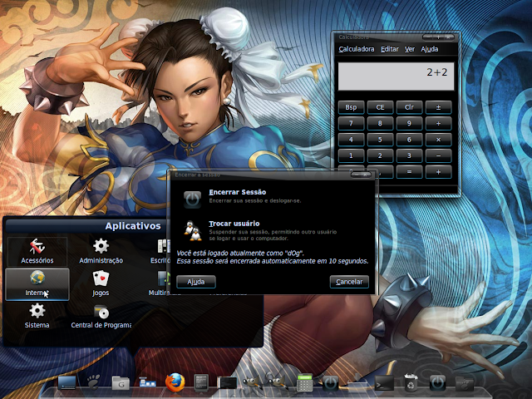Click digit 1 on the calculator
532x399 pixels.
(x=351, y=155)
